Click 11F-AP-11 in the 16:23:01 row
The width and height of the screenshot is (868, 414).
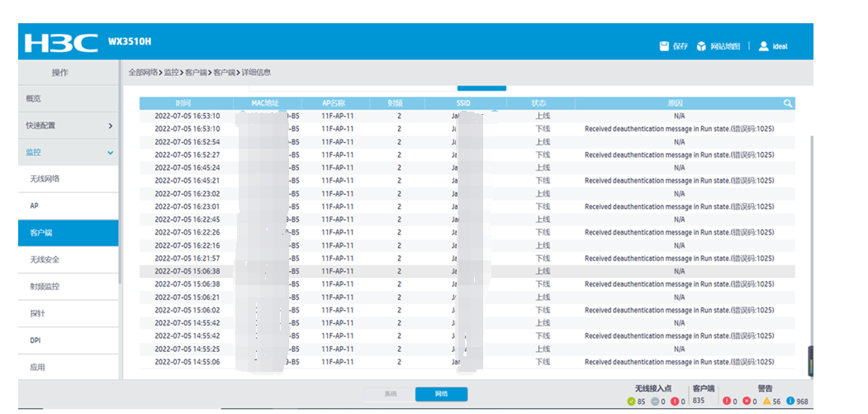[x=337, y=206]
